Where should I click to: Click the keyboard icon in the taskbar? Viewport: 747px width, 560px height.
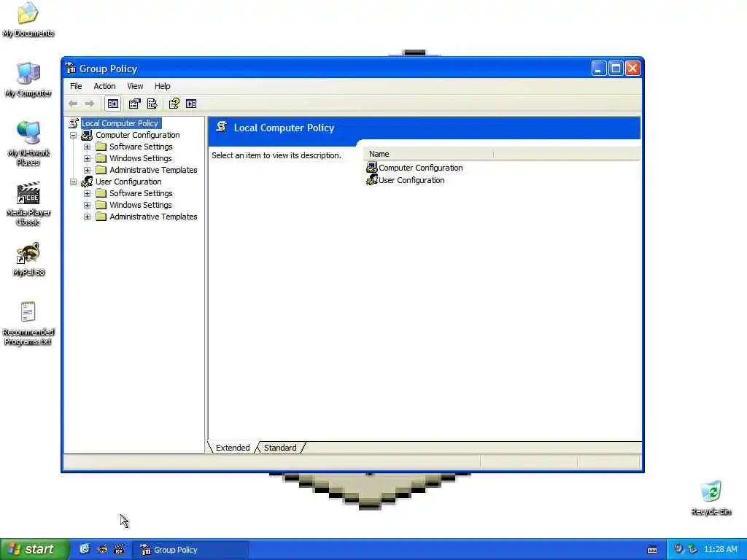click(652, 550)
